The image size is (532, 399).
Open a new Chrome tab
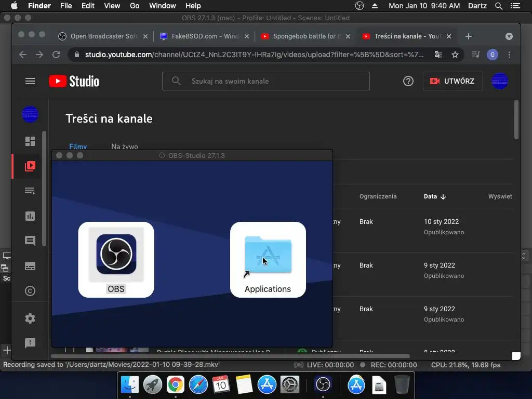point(468,36)
